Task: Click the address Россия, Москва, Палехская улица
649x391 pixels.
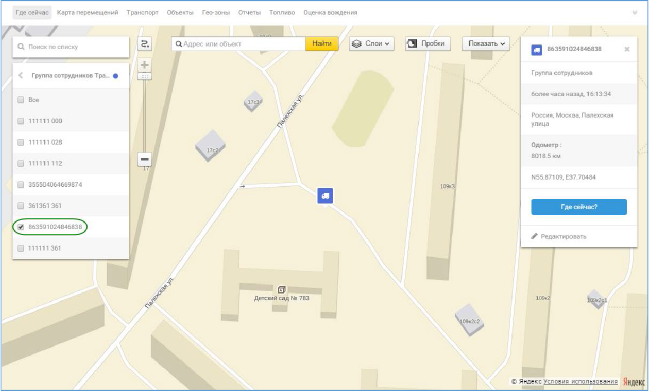Action: point(572,119)
